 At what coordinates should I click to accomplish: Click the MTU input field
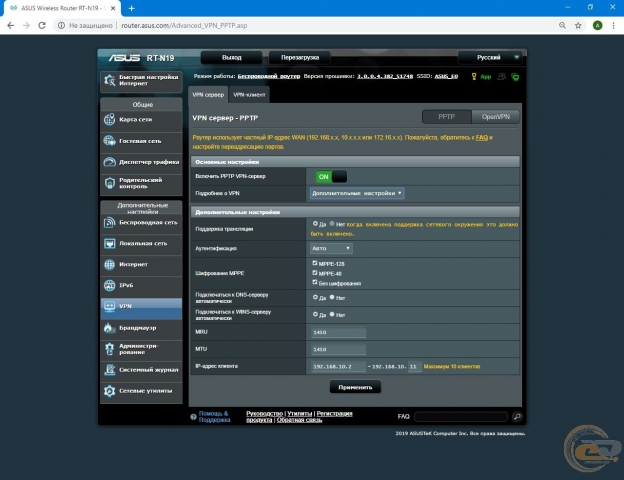[338, 349]
